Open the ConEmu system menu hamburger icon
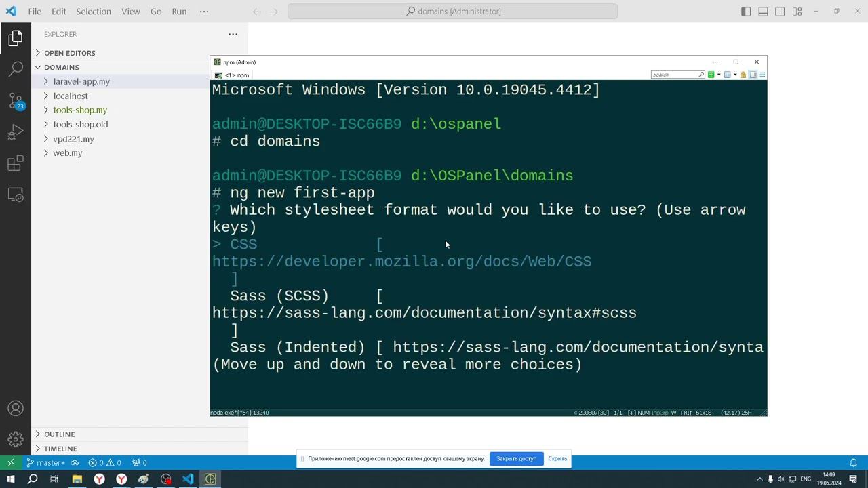The height and width of the screenshot is (488, 868). pos(762,75)
